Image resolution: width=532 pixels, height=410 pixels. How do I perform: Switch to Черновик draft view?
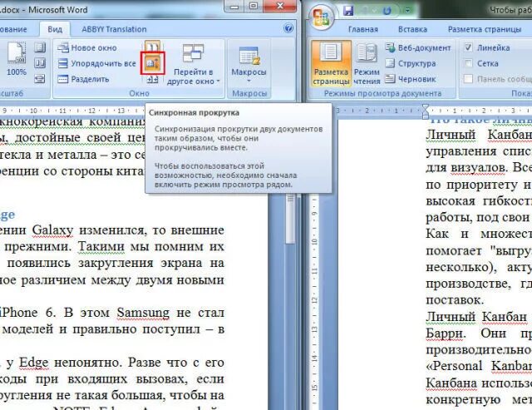coord(411,79)
